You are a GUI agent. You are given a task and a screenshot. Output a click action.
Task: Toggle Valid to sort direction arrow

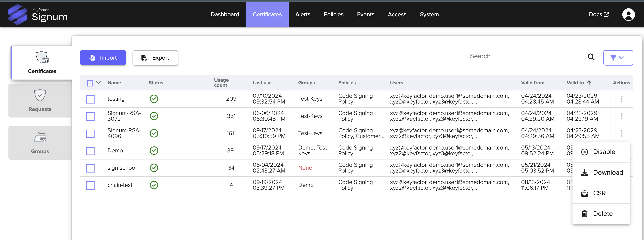590,82
